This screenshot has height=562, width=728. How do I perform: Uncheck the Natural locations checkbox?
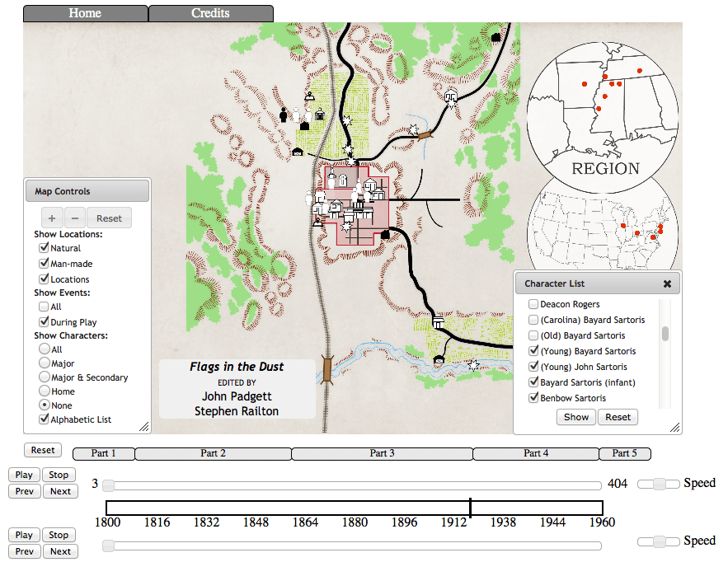(45, 248)
